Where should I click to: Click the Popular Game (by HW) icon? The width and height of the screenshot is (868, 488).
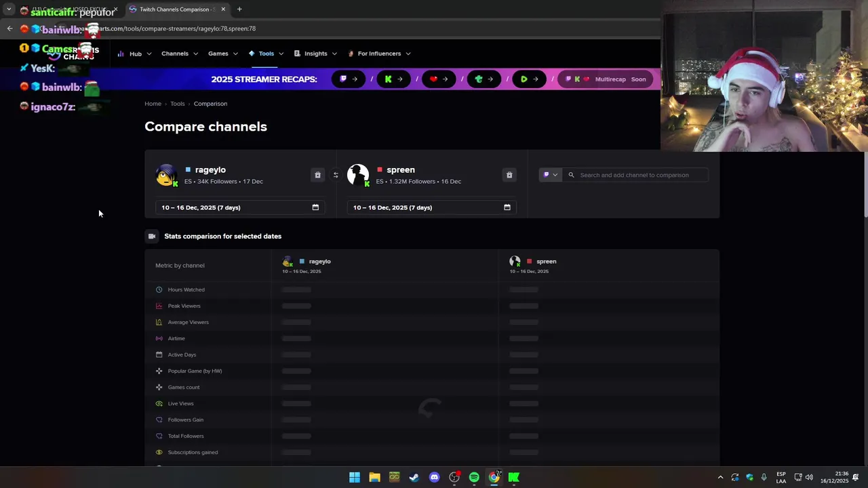tap(159, 371)
